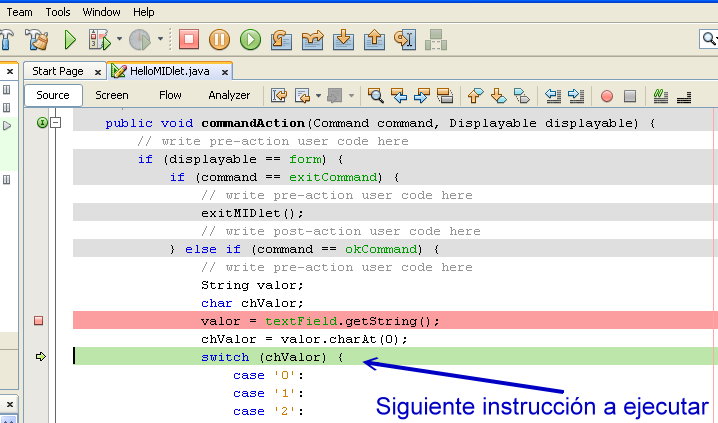Switch to Flow view
718x423 pixels.
pyautogui.click(x=170, y=95)
